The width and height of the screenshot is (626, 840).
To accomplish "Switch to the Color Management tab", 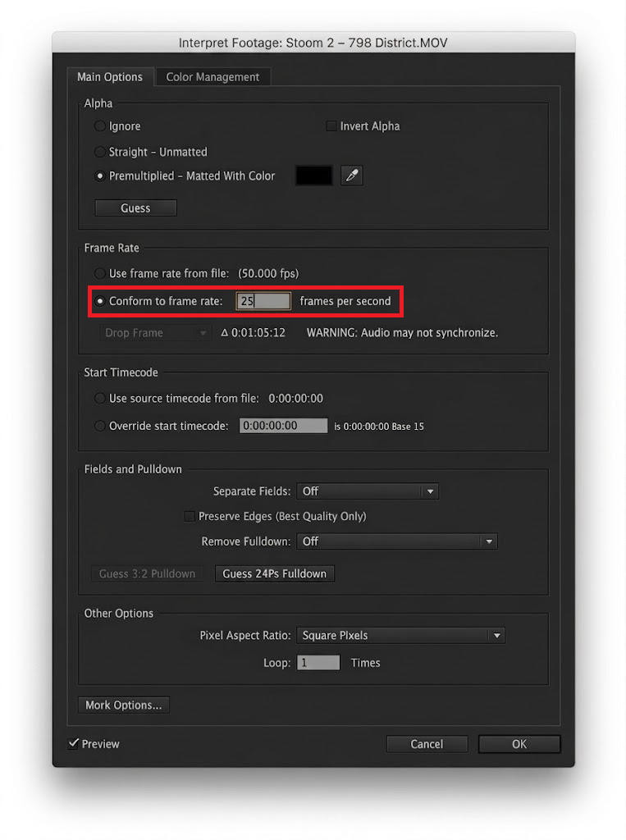I will (x=212, y=76).
